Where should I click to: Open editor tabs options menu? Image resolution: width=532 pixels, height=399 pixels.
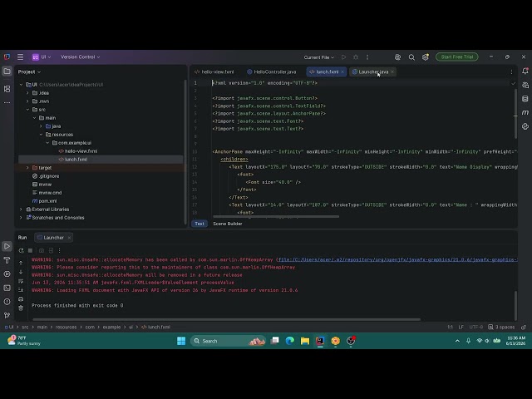coord(511,72)
